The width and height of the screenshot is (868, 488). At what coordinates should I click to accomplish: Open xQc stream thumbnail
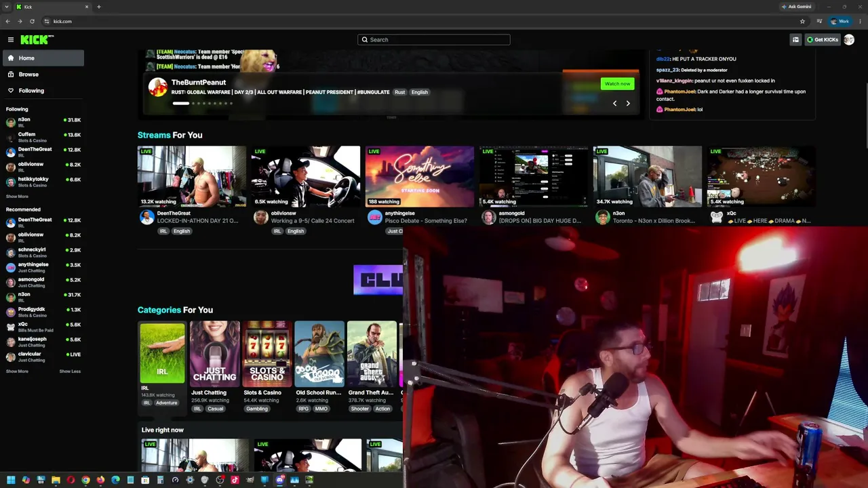pyautogui.click(x=762, y=176)
